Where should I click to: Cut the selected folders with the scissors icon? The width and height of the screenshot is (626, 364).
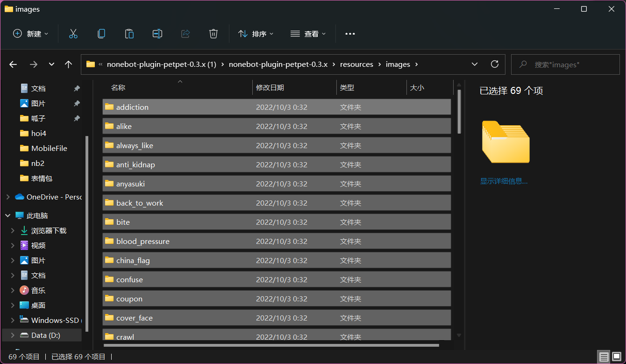73,33
